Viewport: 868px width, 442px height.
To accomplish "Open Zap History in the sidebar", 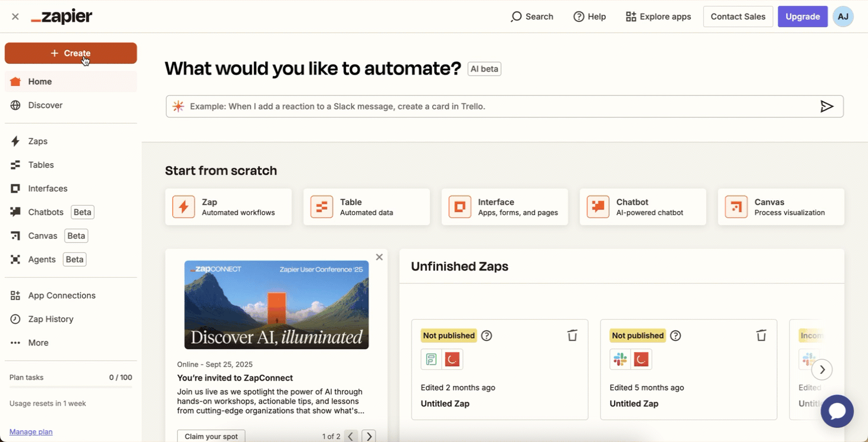I will click(71, 319).
